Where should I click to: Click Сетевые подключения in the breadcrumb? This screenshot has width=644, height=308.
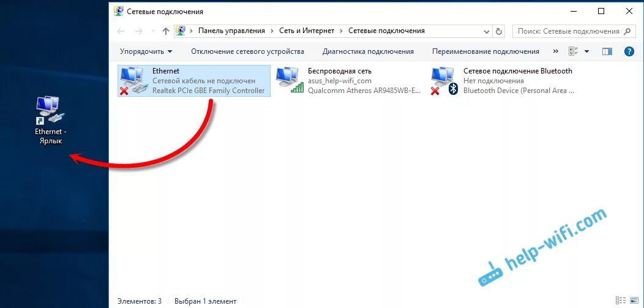(x=386, y=31)
